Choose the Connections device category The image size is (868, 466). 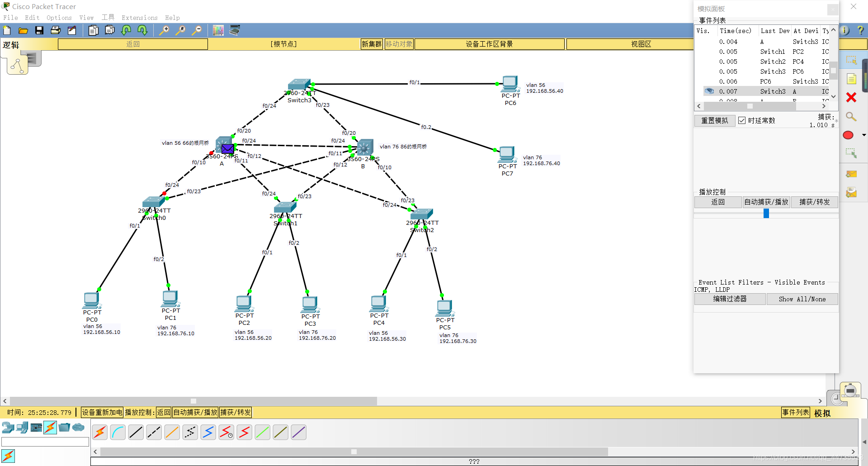point(50,427)
